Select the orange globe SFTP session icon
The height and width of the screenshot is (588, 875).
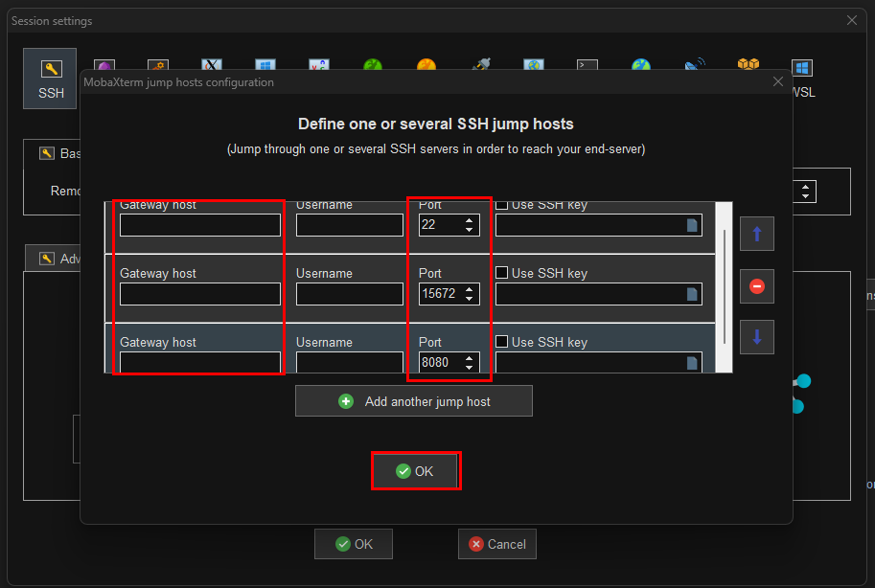coord(426,64)
